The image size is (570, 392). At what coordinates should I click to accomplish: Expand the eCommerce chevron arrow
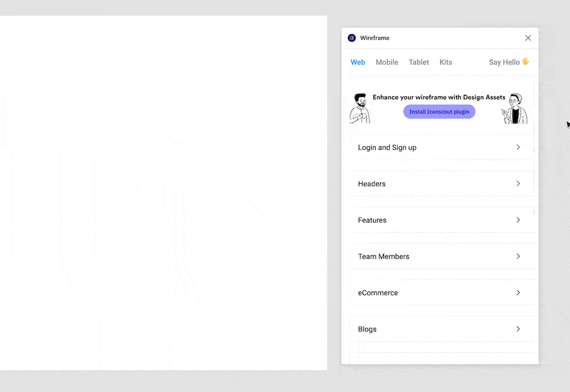[x=518, y=293]
